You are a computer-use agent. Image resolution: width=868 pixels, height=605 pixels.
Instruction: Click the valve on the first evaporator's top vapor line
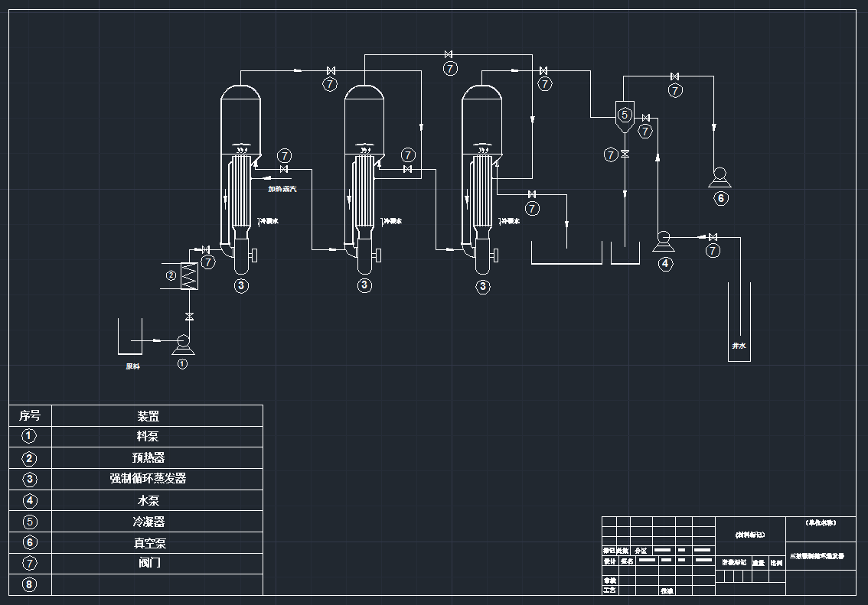331,71
